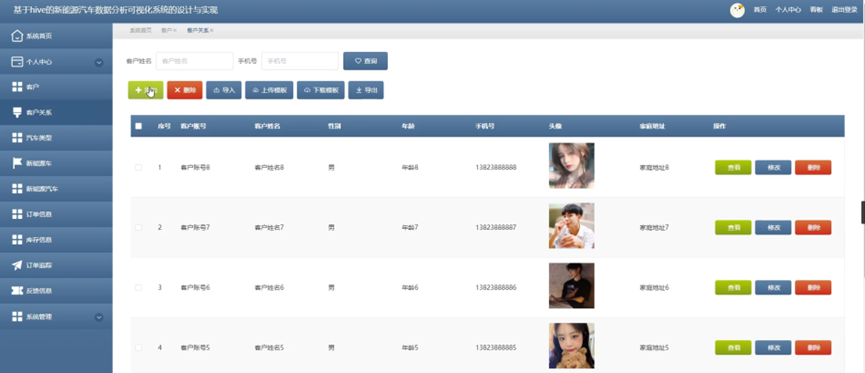Click the green plus add button
Image resolution: width=865 pixels, height=373 pixels.
[x=146, y=90]
